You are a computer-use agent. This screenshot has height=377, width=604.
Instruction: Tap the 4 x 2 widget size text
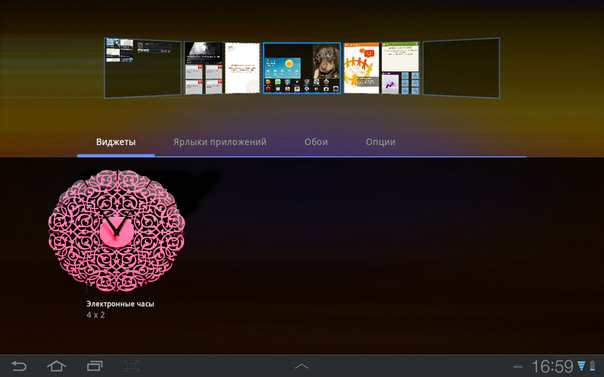[96, 315]
